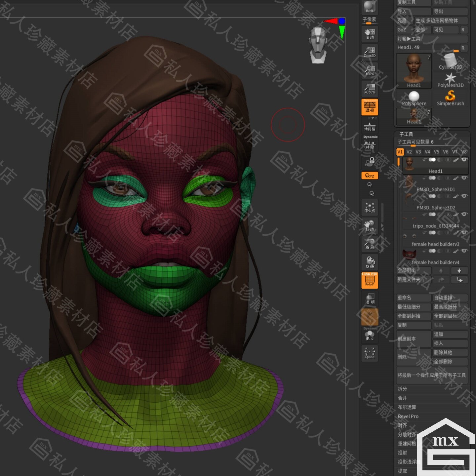Image resolution: width=476 pixels, height=476 pixels.
Task: Run a BPR render
Action: pos(369,7)
